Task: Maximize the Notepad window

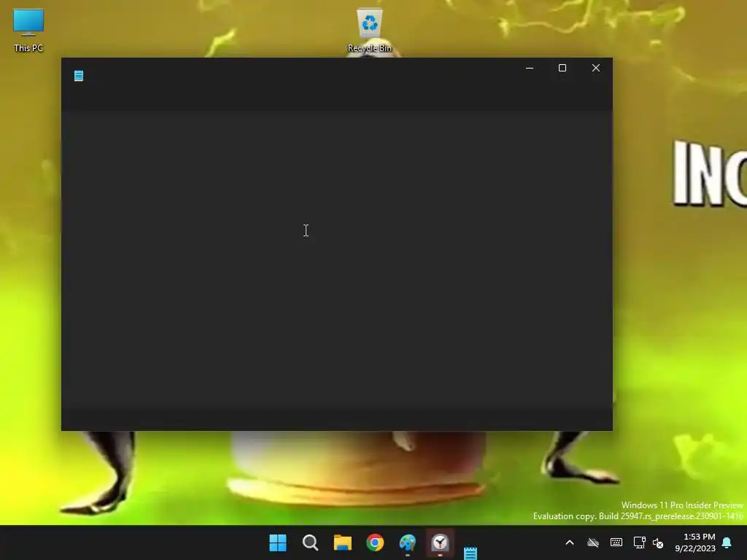Action: point(562,68)
